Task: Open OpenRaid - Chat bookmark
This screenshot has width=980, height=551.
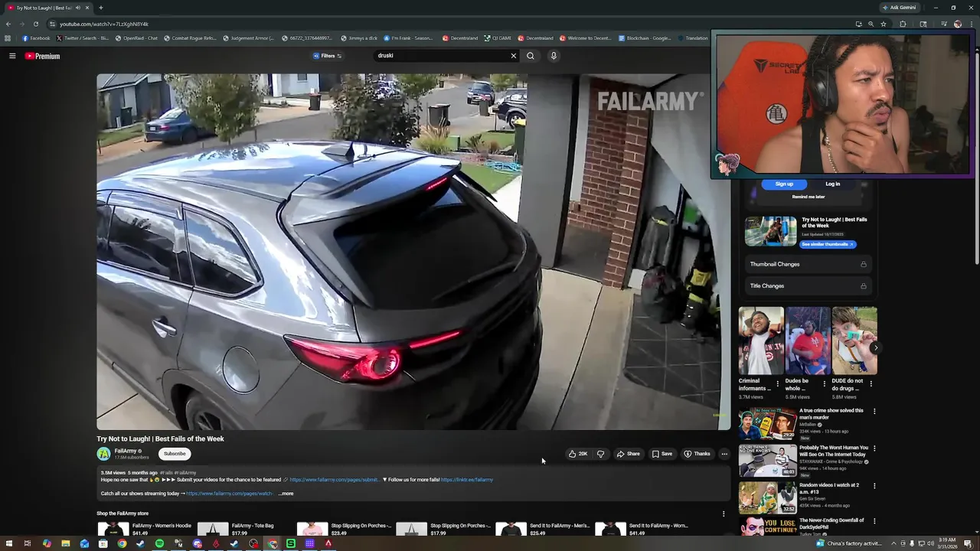Action: [x=136, y=38]
